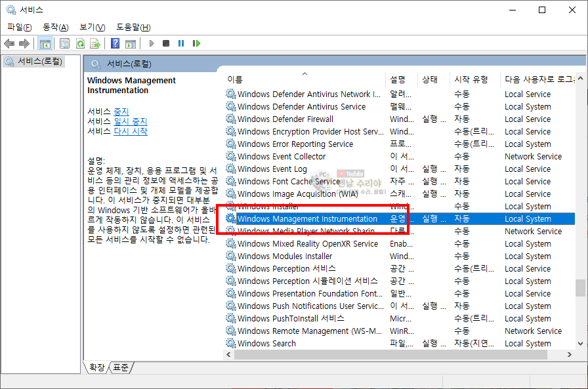Click WinR... description of Windows Remote Management
Screen dimensions: 588x389
tap(402, 331)
